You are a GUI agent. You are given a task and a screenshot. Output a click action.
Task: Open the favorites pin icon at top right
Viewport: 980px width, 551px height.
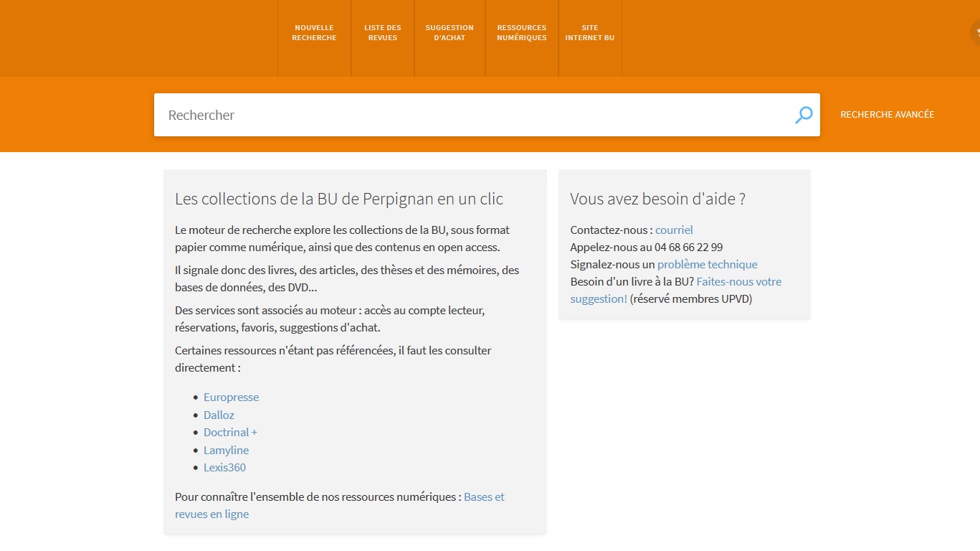976,32
